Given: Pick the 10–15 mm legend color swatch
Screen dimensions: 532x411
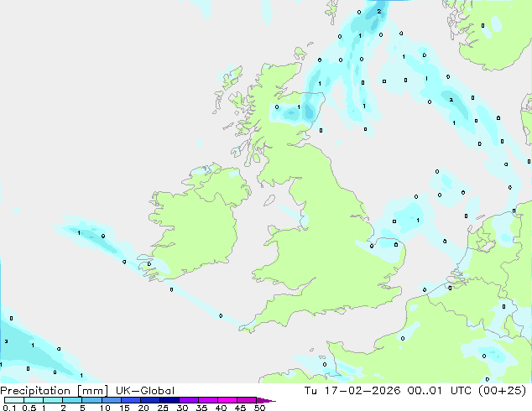Looking at the screenshot, I should pyautogui.click(x=111, y=400).
